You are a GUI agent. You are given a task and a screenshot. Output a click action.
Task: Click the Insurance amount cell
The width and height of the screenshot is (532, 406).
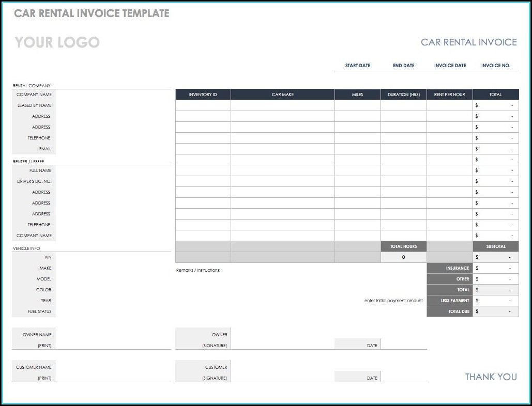(x=495, y=268)
